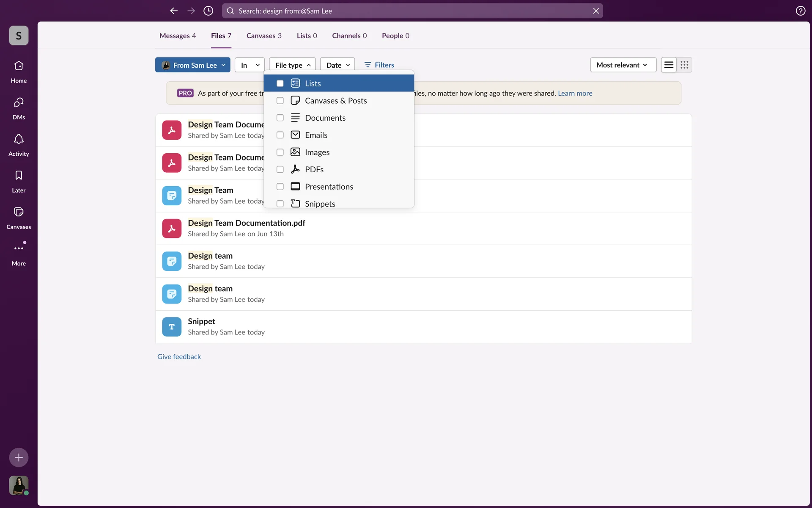
Task: Open the Help question mark icon
Action: tap(800, 11)
